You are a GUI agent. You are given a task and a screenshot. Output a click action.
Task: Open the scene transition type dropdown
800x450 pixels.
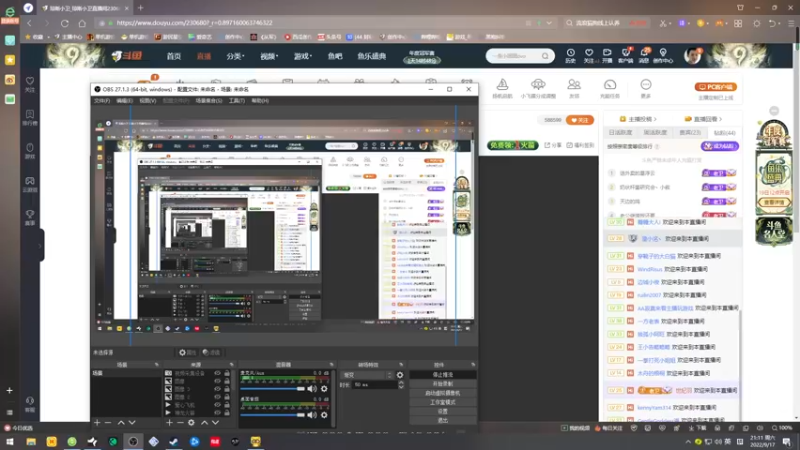367,375
